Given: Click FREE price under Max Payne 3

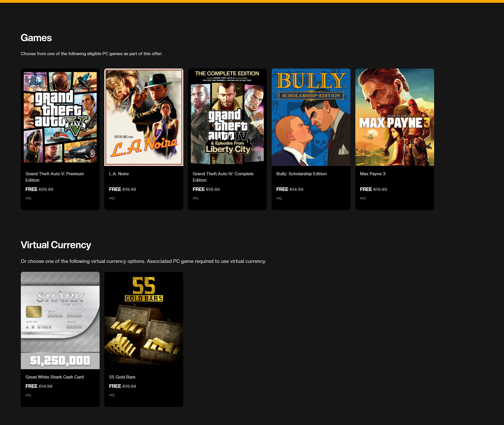Looking at the screenshot, I should (366, 189).
